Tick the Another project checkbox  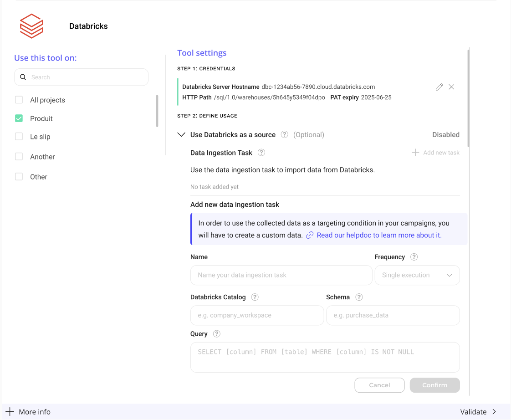(19, 157)
